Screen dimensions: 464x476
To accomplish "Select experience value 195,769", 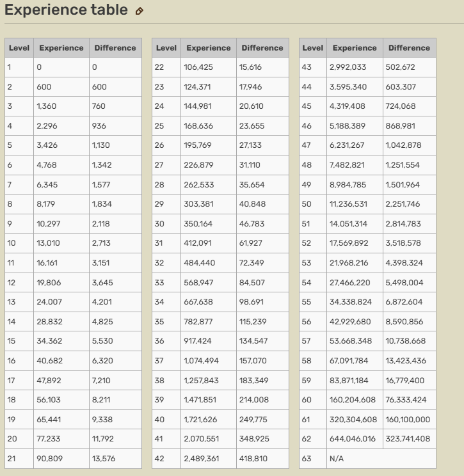I will coord(197,145).
